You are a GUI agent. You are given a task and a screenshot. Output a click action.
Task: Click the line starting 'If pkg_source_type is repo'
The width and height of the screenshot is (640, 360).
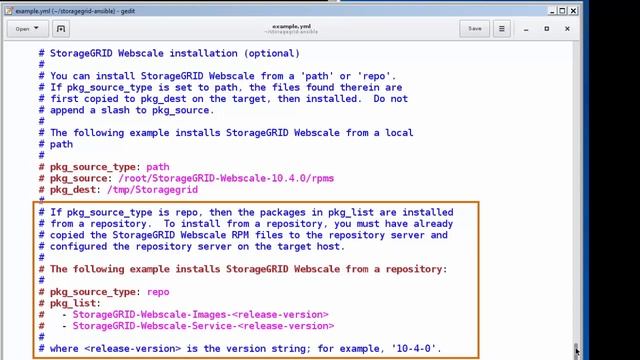tap(246, 213)
